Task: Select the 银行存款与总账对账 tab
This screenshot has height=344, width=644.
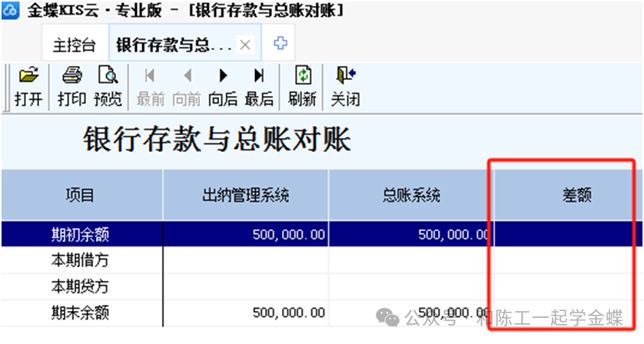Action: (x=174, y=45)
